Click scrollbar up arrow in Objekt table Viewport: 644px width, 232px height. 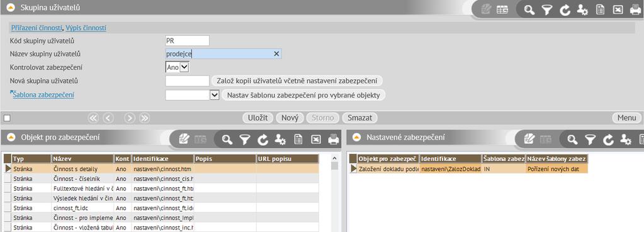334,158
